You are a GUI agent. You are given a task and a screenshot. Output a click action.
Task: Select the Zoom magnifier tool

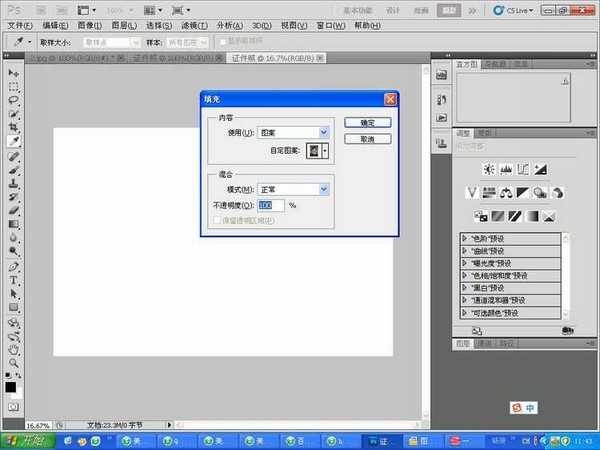pos(14,364)
